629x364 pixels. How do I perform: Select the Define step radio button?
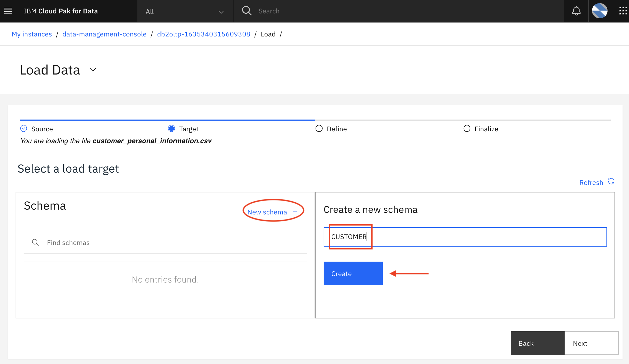319,128
